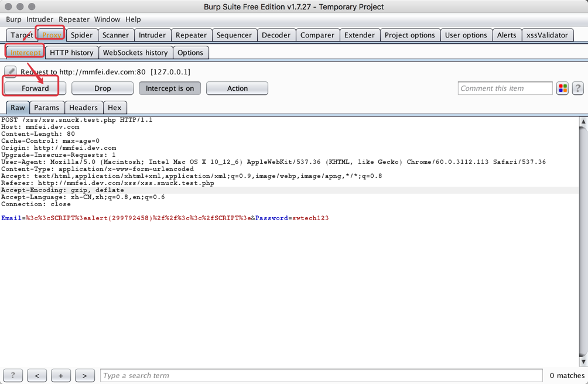Screen dimensions: 588x384
Task: Drop the intercepted request
Action: coord(102,88)
